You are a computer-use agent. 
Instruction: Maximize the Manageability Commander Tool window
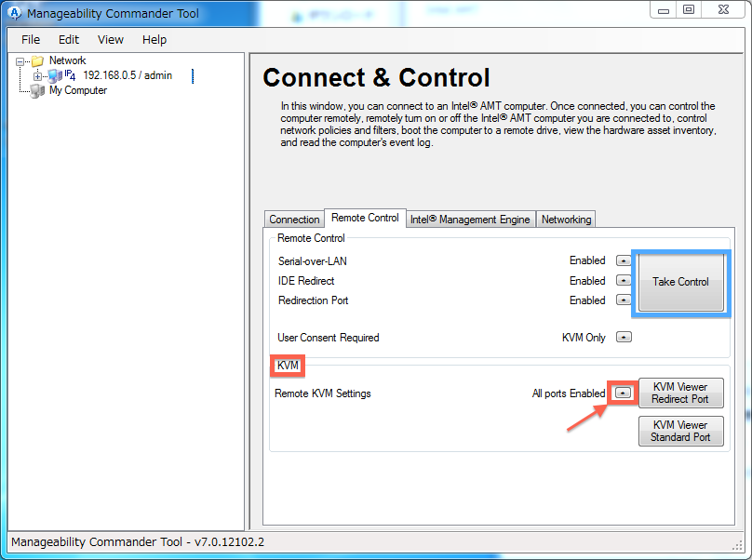tap(689, 10)
